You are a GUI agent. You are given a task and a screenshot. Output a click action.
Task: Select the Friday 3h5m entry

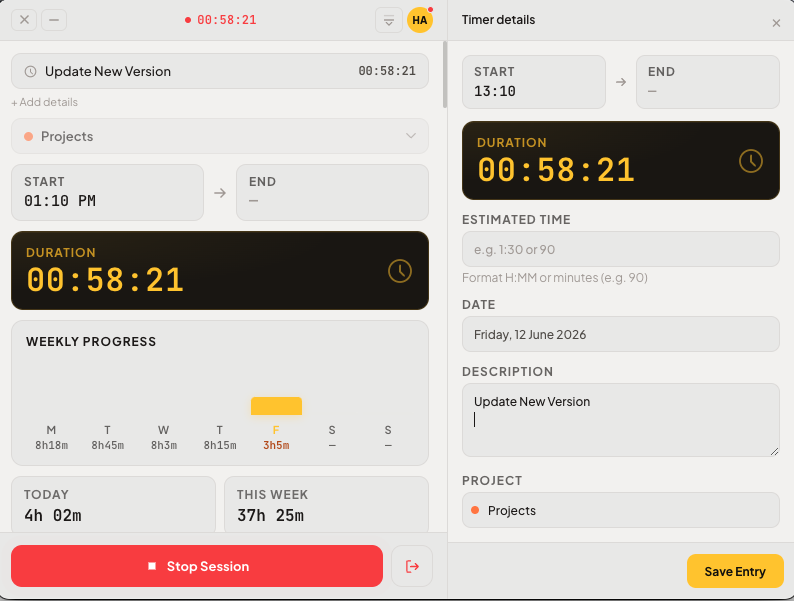coord(276,437)
